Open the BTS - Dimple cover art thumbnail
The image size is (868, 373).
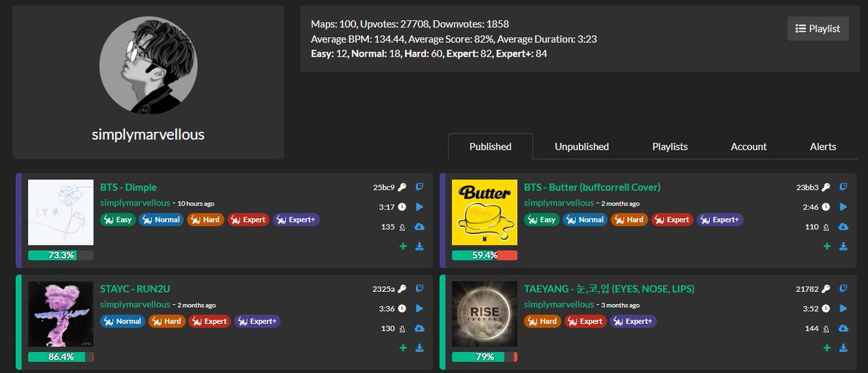point(61,212)
